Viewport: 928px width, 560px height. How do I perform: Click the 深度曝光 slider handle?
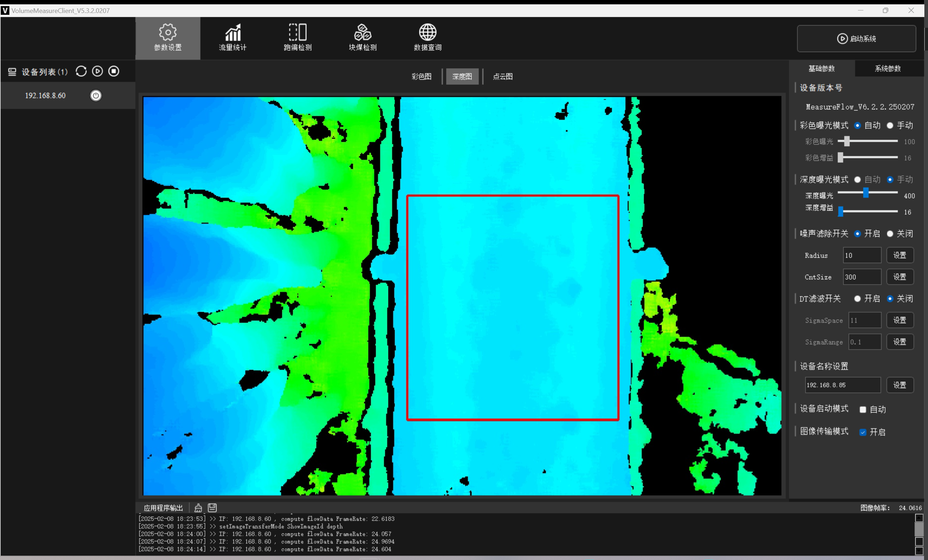pyautogui.click(x=866, y=193)
